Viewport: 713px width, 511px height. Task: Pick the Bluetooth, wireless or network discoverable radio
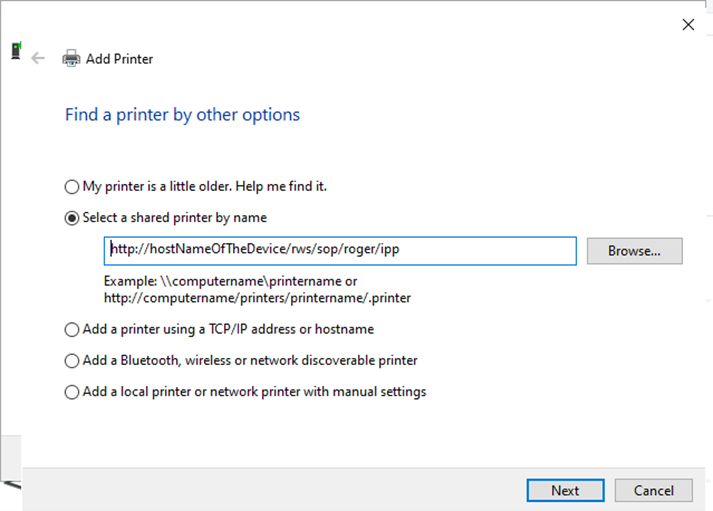point(71,361)
